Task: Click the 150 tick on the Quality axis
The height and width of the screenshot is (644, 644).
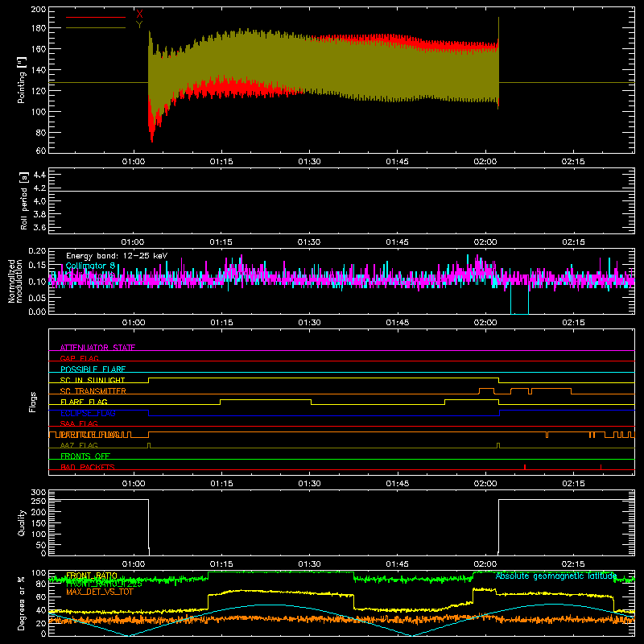Action: point(39,522)
